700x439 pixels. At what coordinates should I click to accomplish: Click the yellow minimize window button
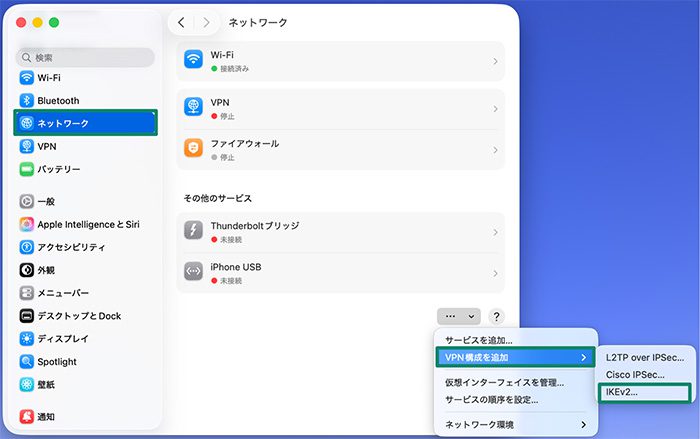pyautogui.click(x=38, y=22)
